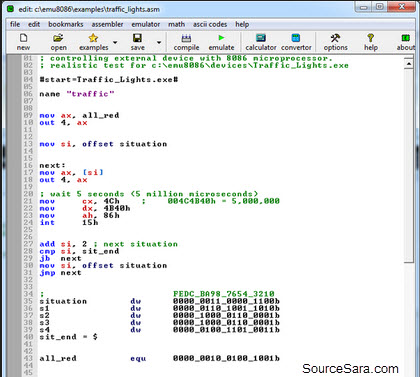Click the 'mov ah, 86h' line

(x=79, y=216)
